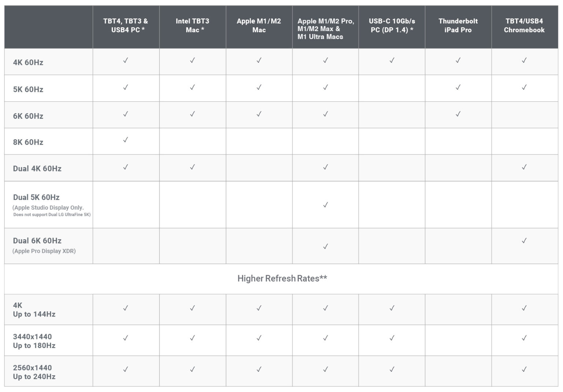Screen dimensions: 563x392
Task: Click the Dual 4K 60Hz checkmark for Intel TBT3 Mac
Action: pos(192,167)
